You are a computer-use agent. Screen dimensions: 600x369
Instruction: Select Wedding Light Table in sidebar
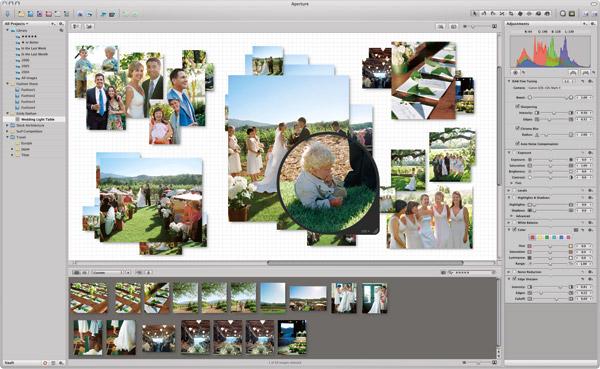pos(38,119)
